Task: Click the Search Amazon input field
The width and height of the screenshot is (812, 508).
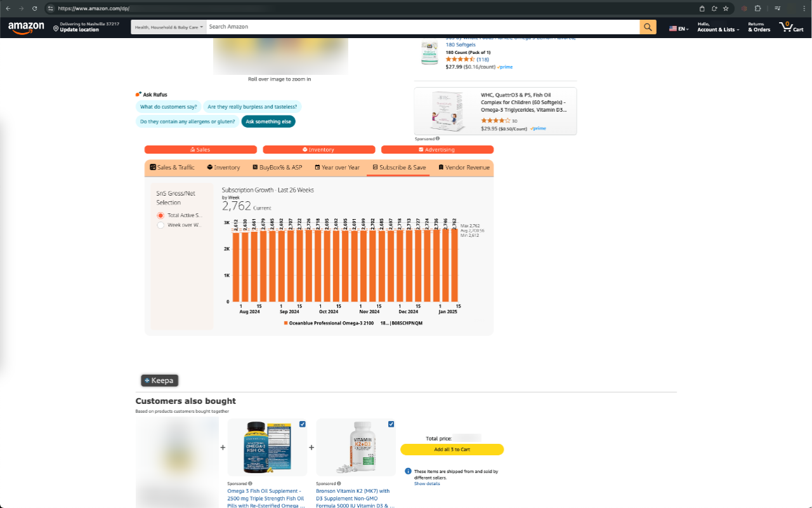Action: [x=422, y=27]
